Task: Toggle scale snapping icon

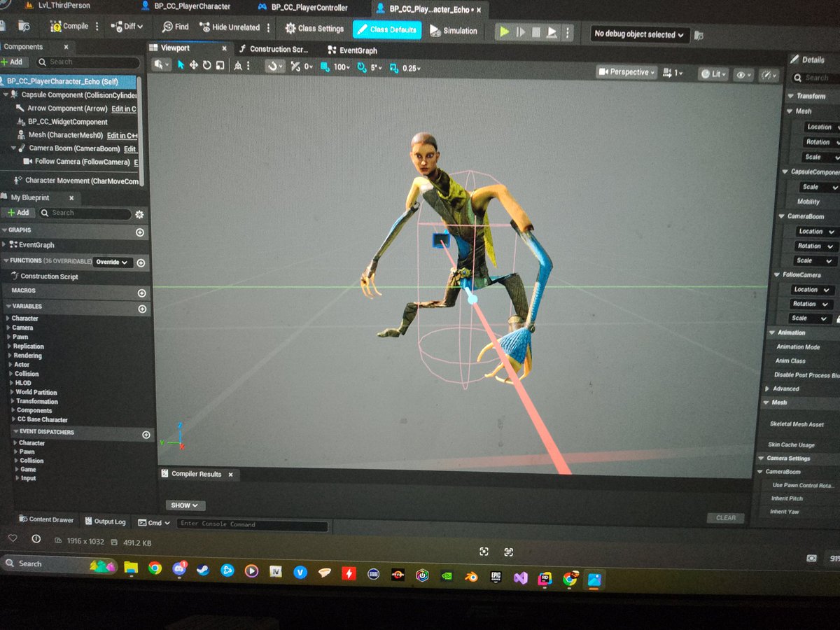Action: 394,69
